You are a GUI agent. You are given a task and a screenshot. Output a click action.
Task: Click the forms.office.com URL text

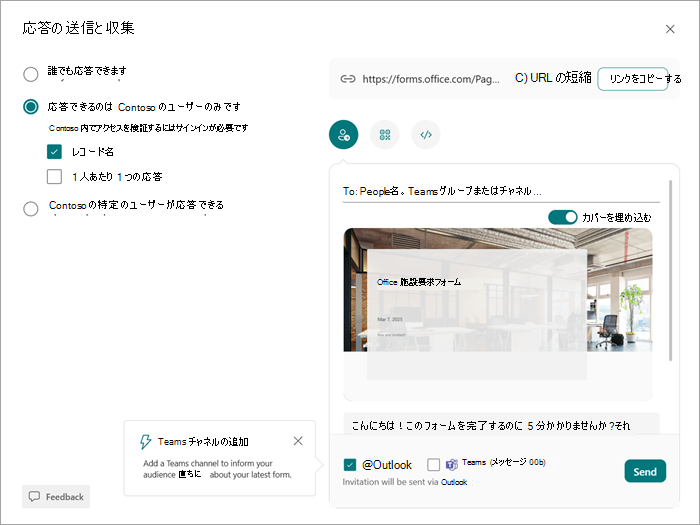coord(431,79)
